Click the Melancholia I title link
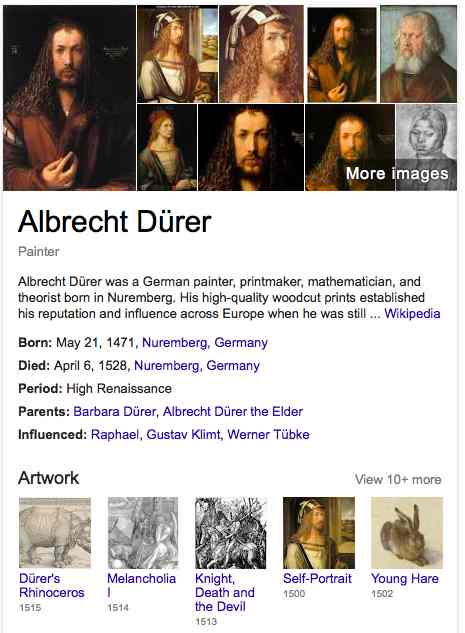 (x=141, y=585)
